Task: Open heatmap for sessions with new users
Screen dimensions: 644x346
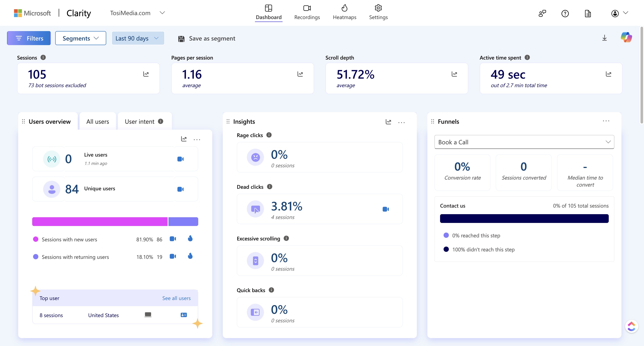Action: tap(190, 239)
